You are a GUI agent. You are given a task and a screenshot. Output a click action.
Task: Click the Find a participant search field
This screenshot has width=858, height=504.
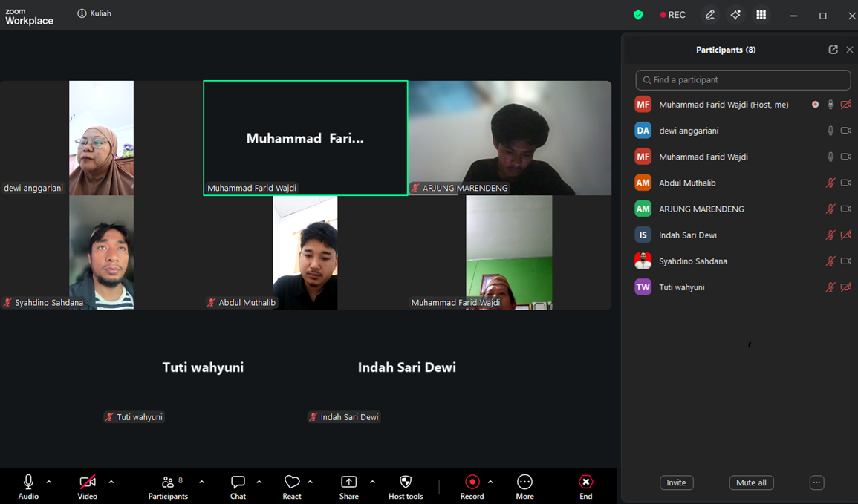[743, 80]
